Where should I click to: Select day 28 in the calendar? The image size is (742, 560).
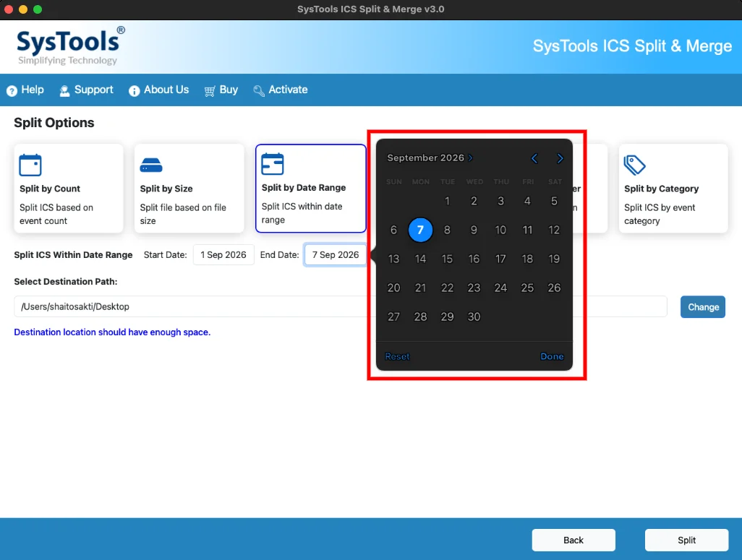(x=420, y=316)
